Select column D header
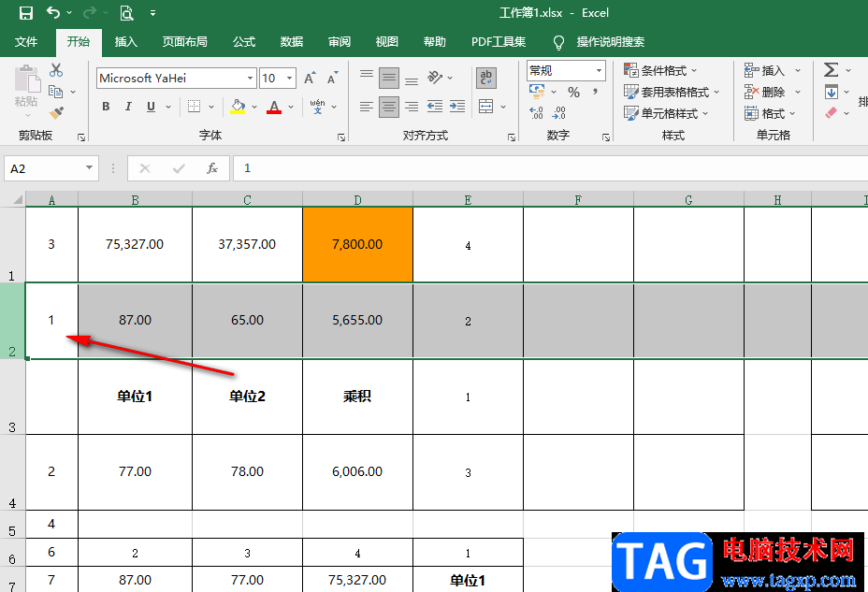868x592 pixels. pos(357,200)
